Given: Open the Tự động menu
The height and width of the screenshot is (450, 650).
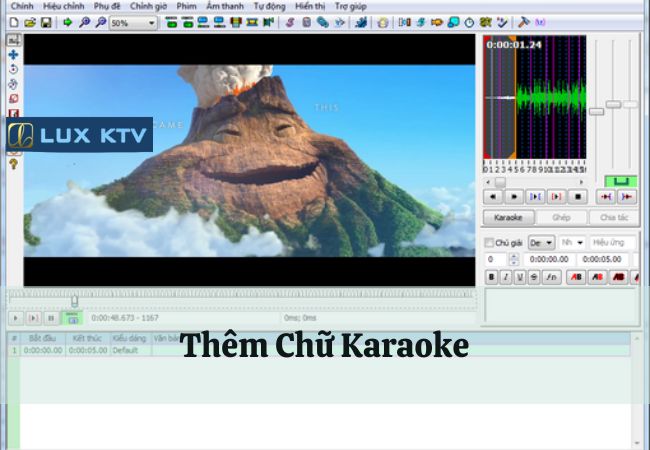Looking at the screenshot, I should [269, 6].
